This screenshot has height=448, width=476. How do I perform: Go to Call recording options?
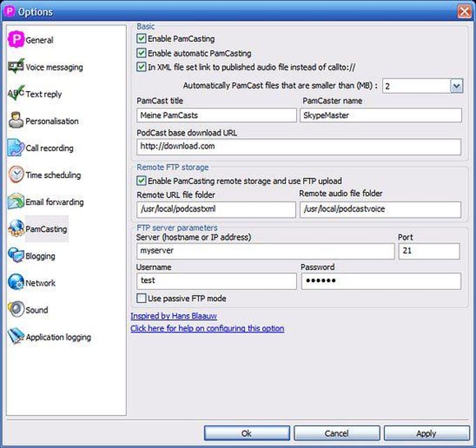tap(49, 148)
